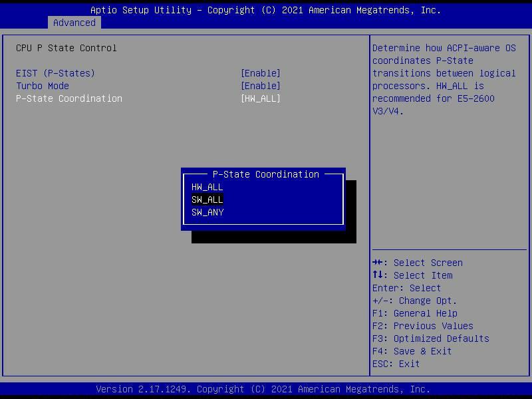This screenshot has width=532, height=399.
Task: Click the help text about ACPI-aware OS
Action: click(x=444, y=79)
